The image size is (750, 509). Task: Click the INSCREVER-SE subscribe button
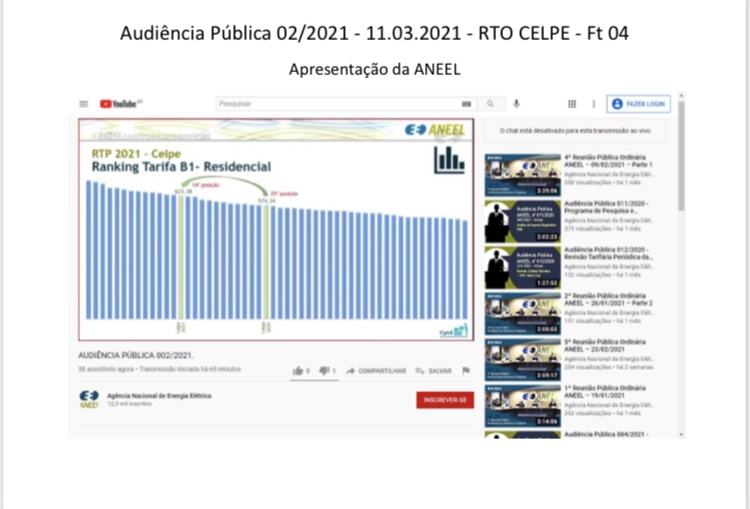[x=445, y=399]
